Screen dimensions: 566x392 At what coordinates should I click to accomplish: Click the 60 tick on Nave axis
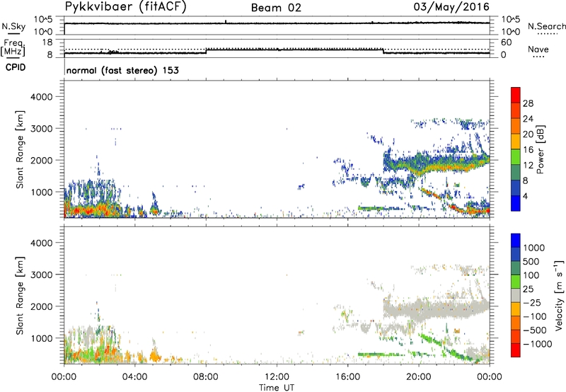pyautogui.click(x=506, y=42)
